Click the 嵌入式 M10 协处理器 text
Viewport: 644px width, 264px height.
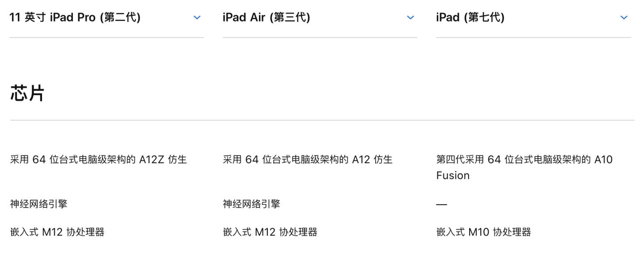483,232
